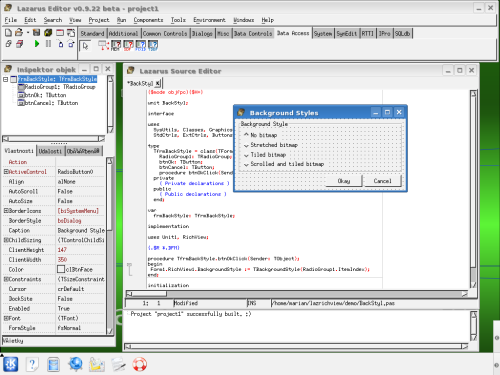Open the Environment menu

[x=209, y=20]
